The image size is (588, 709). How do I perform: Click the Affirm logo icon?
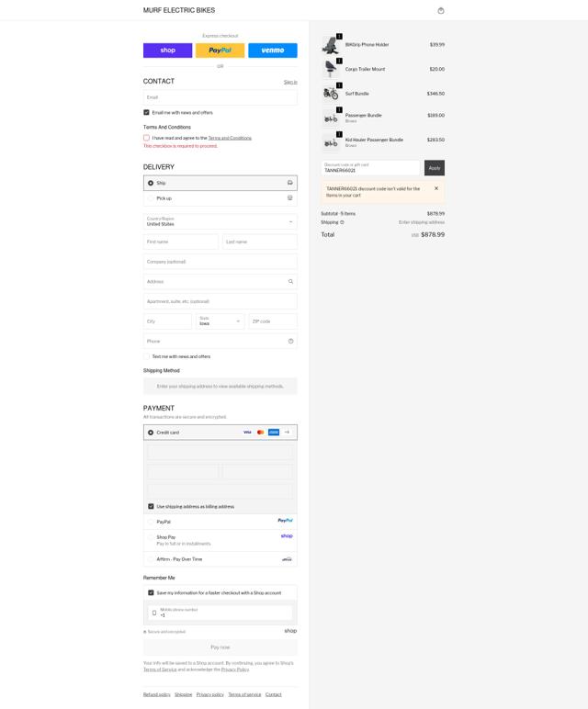point(287,559)
